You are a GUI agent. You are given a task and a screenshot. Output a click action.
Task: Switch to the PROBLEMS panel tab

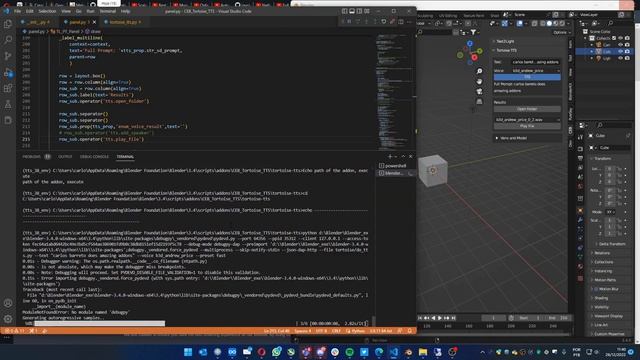click(31, 157)
